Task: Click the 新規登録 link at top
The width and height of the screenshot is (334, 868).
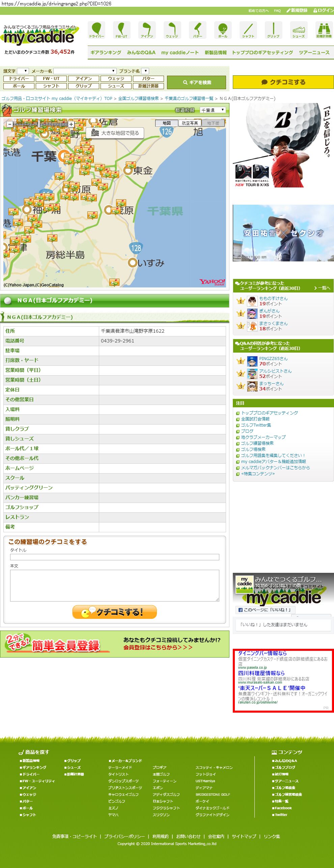Action: pos(297,10)
